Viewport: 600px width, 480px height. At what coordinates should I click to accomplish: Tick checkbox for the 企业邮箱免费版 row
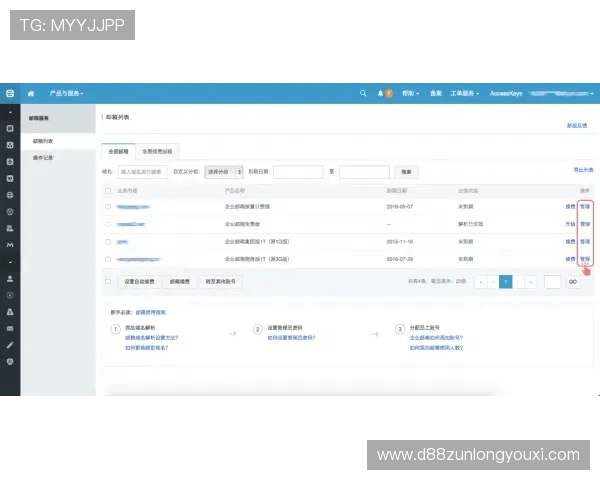coord(108,224)
